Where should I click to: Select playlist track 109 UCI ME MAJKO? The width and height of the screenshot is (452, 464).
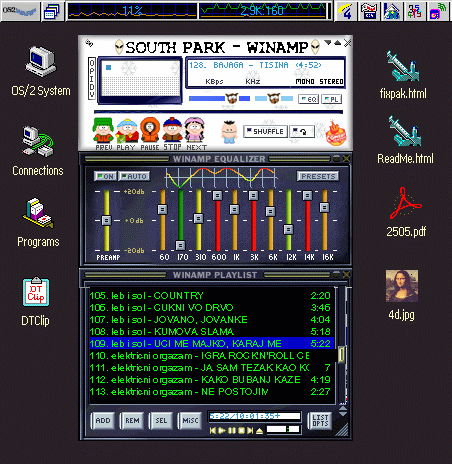point(211,344)
